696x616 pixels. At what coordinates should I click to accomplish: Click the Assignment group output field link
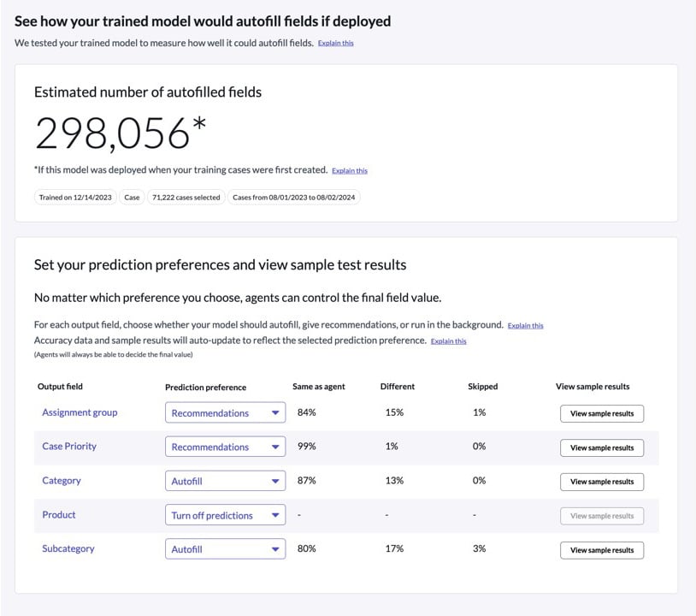pos(80,412)
